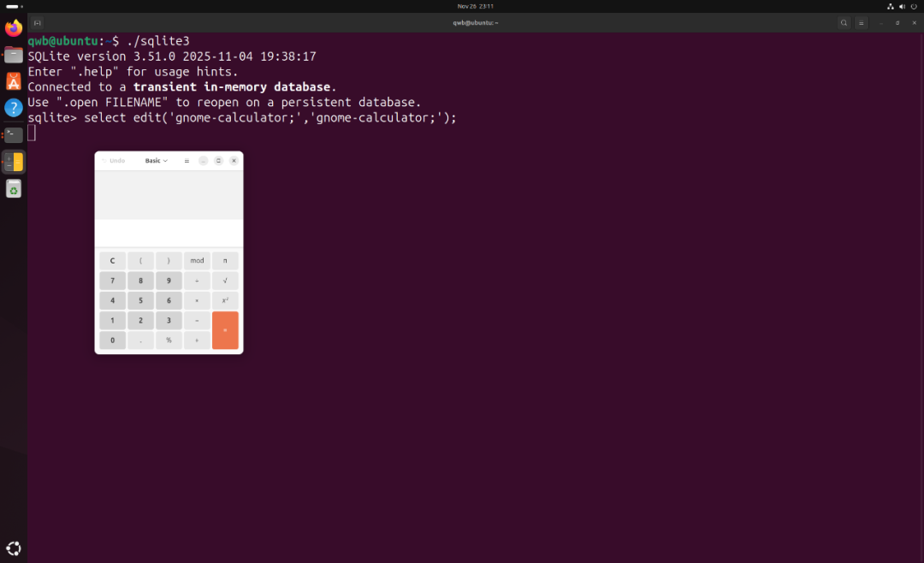The width and height of the screenshot is (924, 563).
Task: Click the digit 1 key
Action: tap(113, 321)
